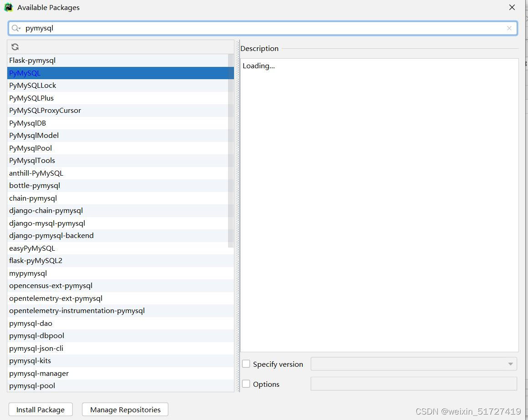
Task: Select pymysql-kits package
Action: [121, 361]
